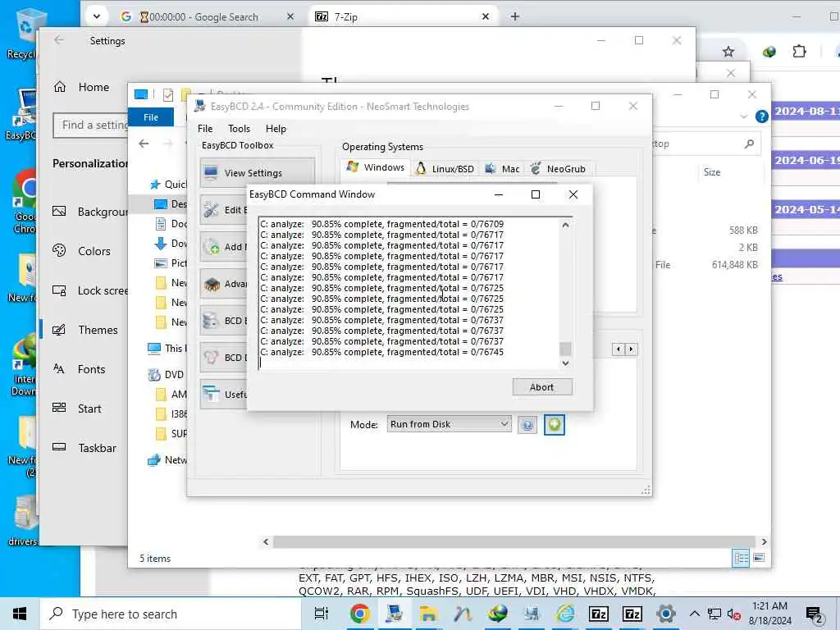
Task: Click the Advanced Settings chip icon
Action: [211, 284]
